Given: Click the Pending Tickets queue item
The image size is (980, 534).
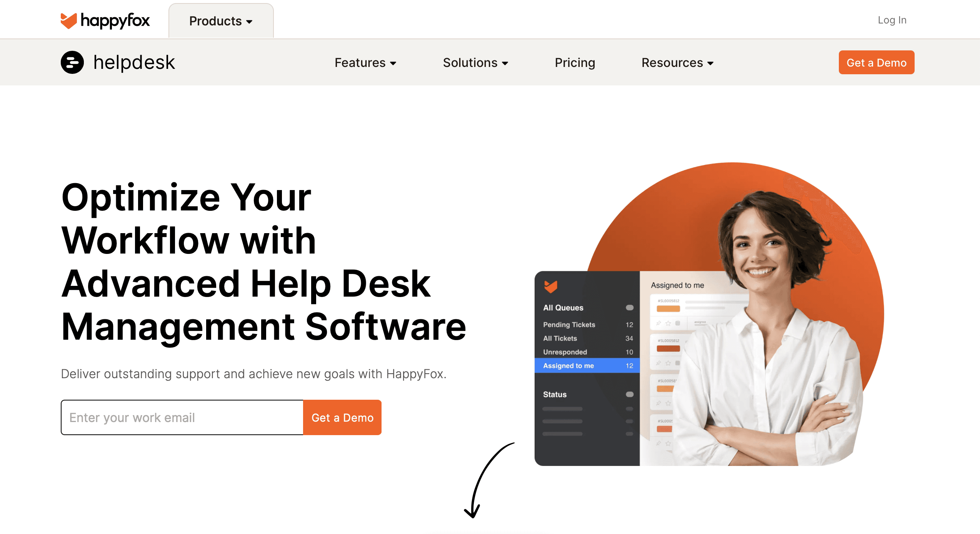Looking at the screenshot, I should (568, 324).
